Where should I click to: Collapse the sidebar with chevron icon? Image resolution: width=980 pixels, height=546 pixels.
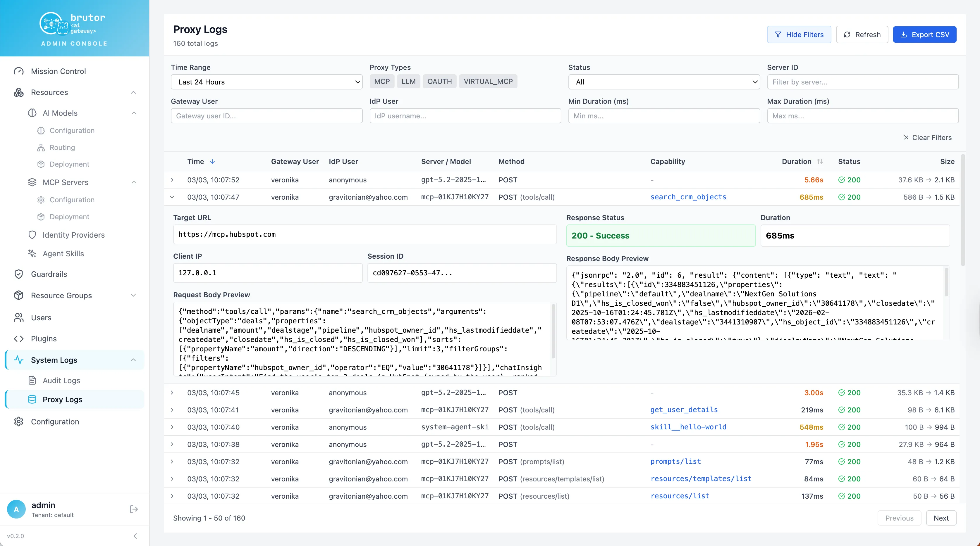(135, 536)
